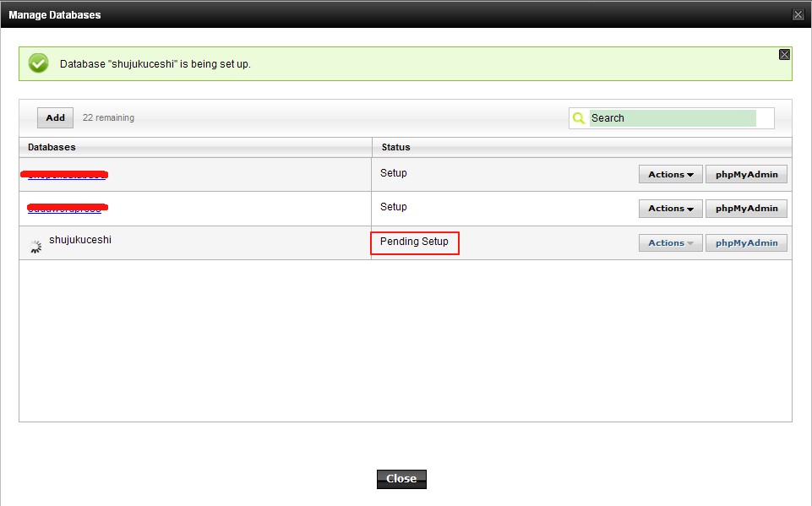Open Actions dropdown for the first database
The width and height of the screenshot is (812, 506).
671,175
